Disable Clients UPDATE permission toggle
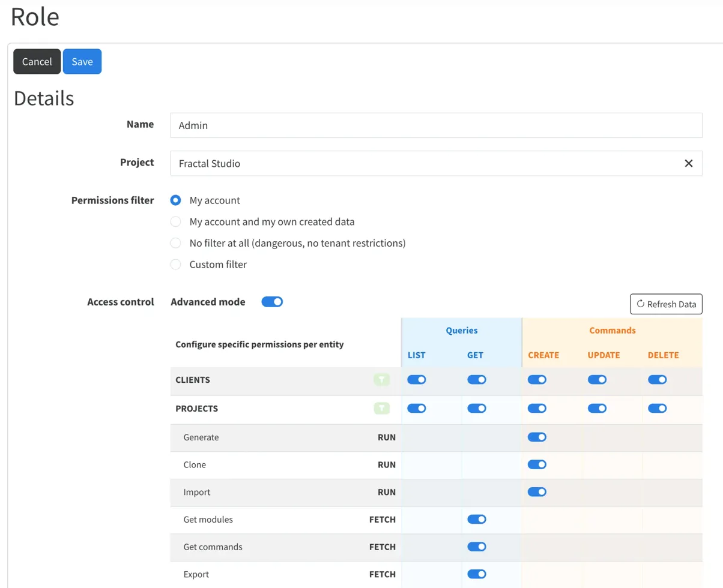Viewport: 723px width, 588px height. tap(597, 380)
